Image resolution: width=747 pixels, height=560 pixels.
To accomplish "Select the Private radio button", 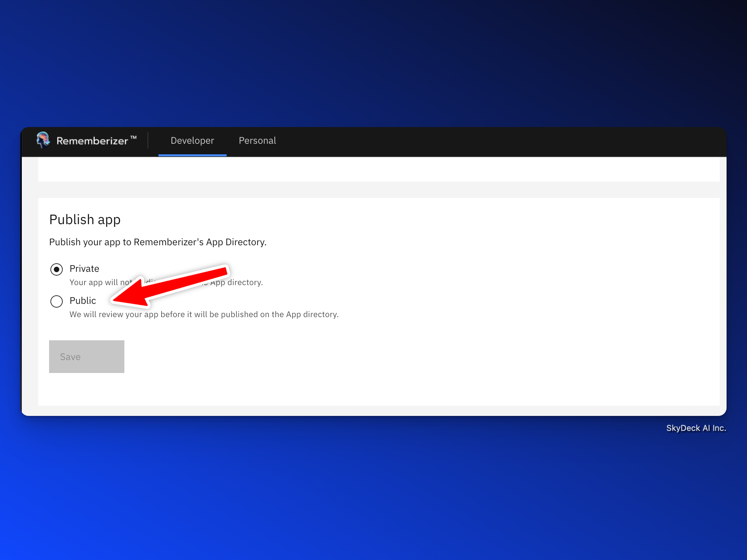I will [x=57, y=269].
